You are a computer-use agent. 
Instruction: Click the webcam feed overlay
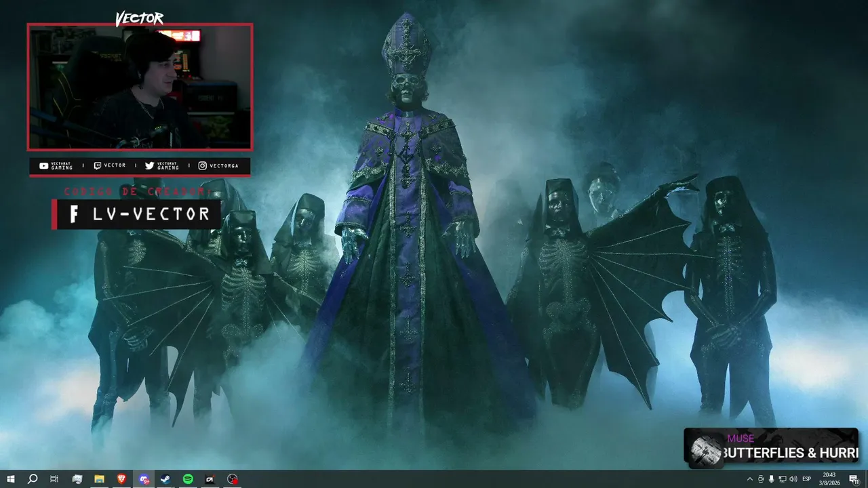click(x=140, y=87)
